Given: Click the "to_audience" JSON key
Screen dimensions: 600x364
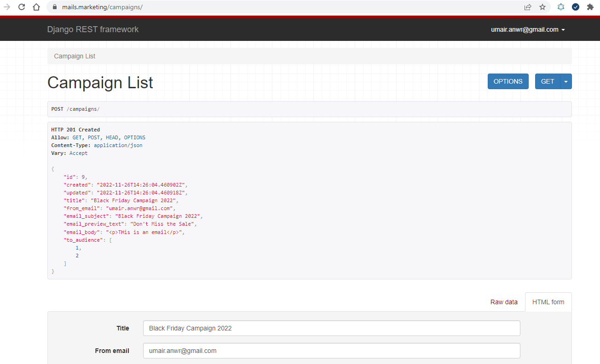Looking at the screenshot, I should [x=83, y=240].
